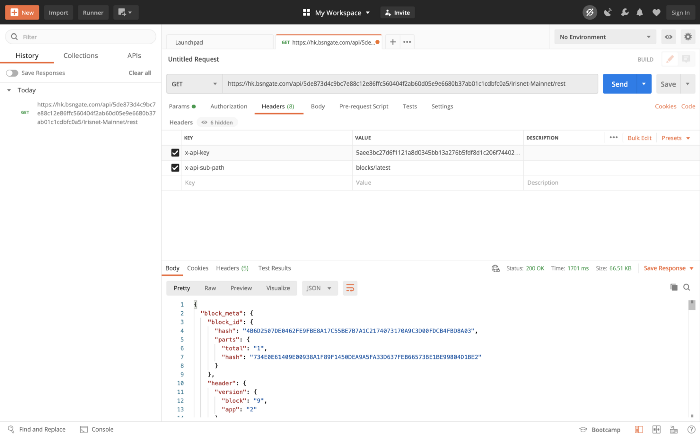
Task: Click the blue Send button
Action: [619, 84]
